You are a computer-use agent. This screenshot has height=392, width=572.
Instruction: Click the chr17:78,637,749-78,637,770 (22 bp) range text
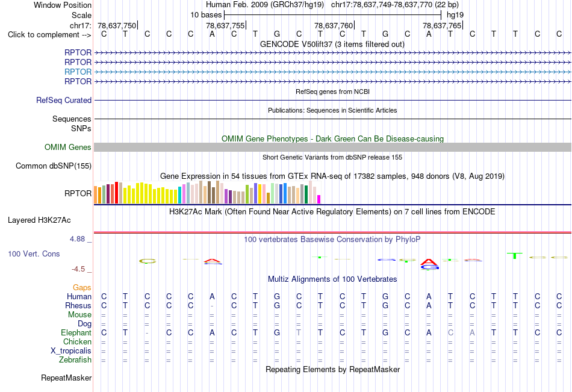click(x=395, y=5)
